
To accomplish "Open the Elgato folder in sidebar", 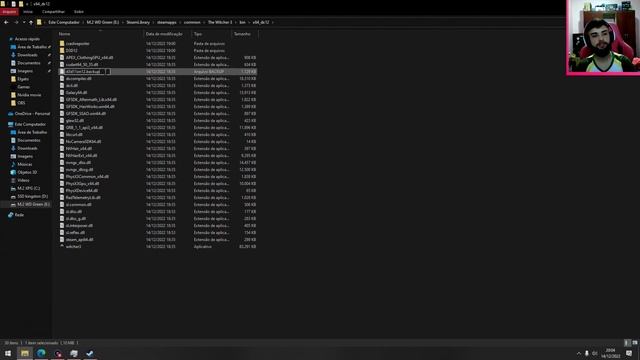I will [23, 79].
